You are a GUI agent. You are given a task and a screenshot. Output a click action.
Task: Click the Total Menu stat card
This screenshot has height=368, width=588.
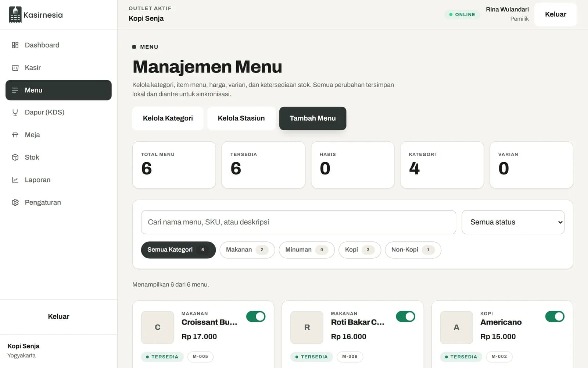(x=174, y=165)
